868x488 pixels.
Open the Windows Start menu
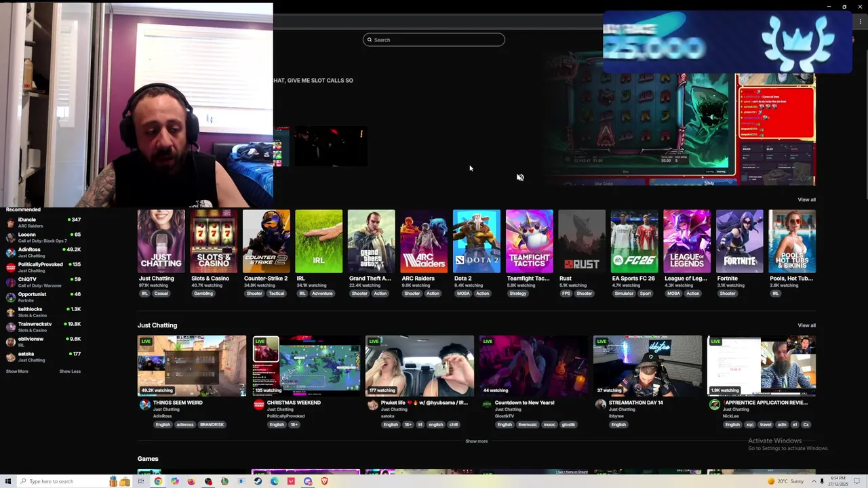tap(8, 481)
